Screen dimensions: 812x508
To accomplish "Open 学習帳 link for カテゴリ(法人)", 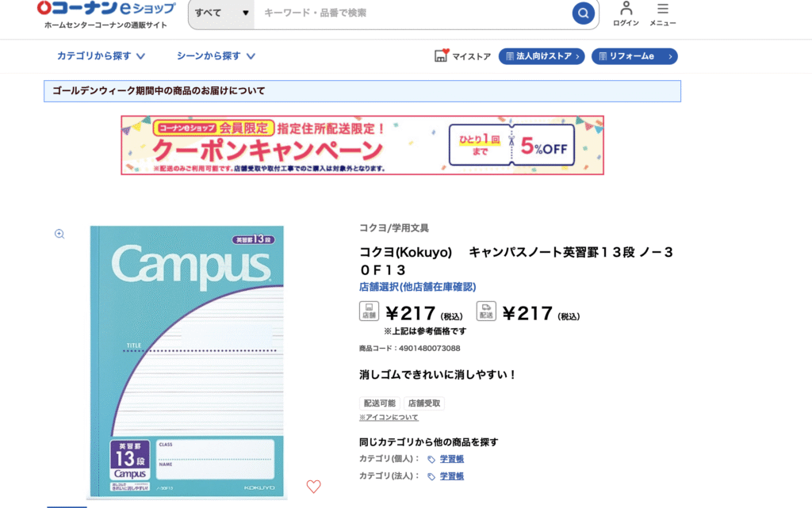I will (x=451, y=476).
